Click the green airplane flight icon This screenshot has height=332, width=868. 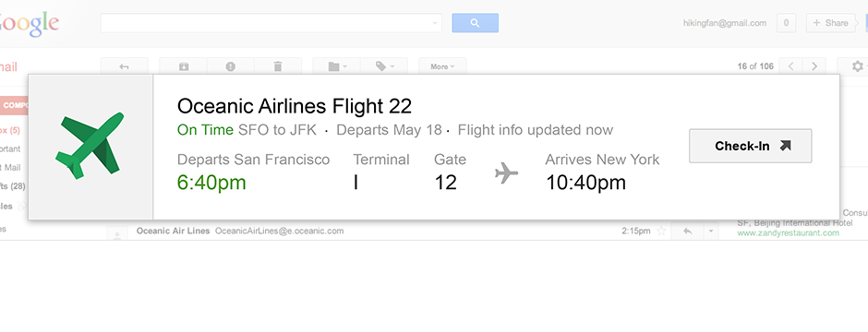coord(90,146)
